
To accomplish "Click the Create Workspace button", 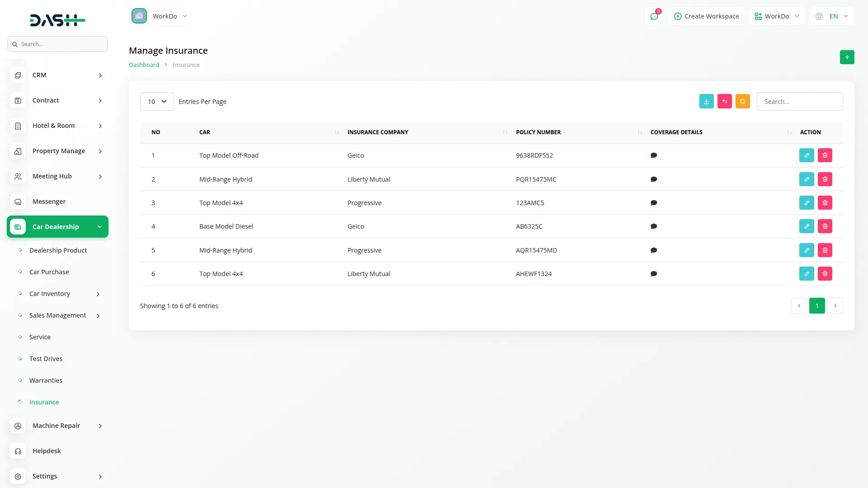I will tap(706, 16).
